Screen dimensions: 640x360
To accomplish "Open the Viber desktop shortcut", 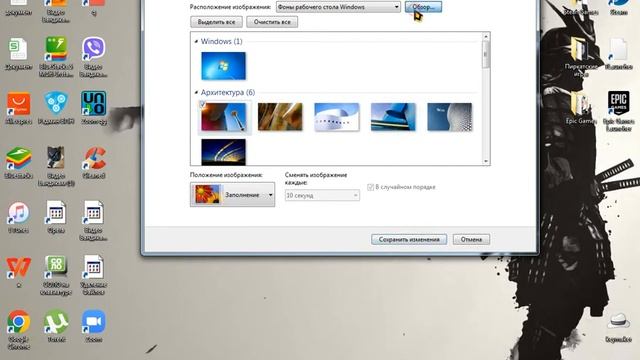I will [x=93, y=49].
